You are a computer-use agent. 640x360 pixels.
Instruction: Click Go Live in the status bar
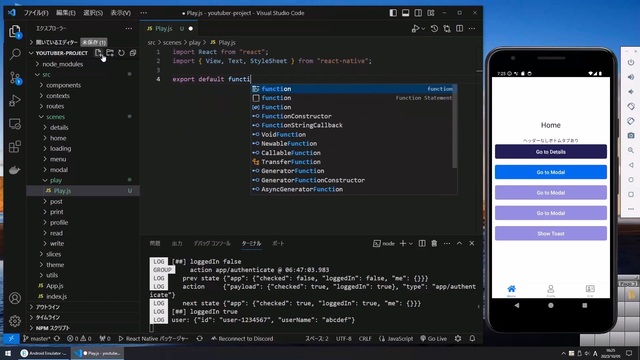pos(433,338)
